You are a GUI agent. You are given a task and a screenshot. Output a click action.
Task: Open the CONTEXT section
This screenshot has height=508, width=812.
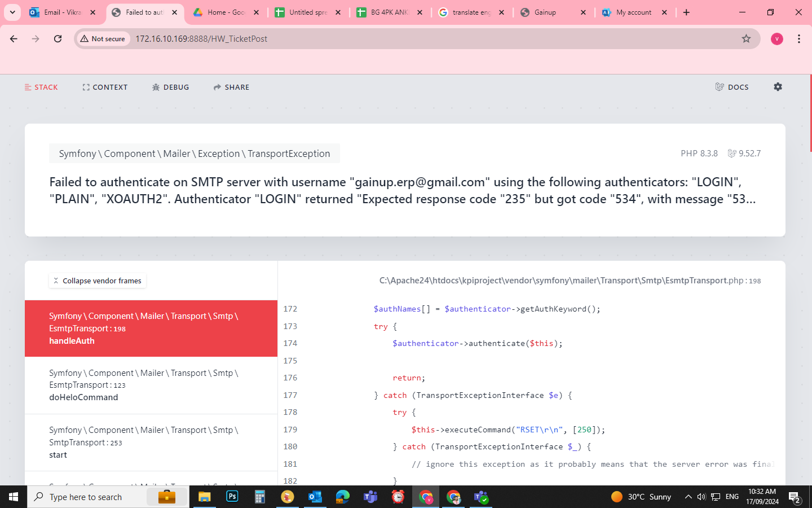[x=105, y=87]
